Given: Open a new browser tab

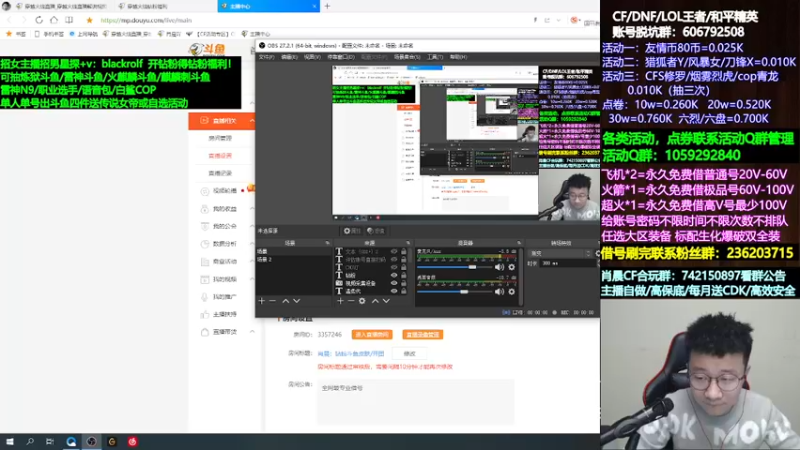Looking at the screenshot, I should tap(327, 6).
